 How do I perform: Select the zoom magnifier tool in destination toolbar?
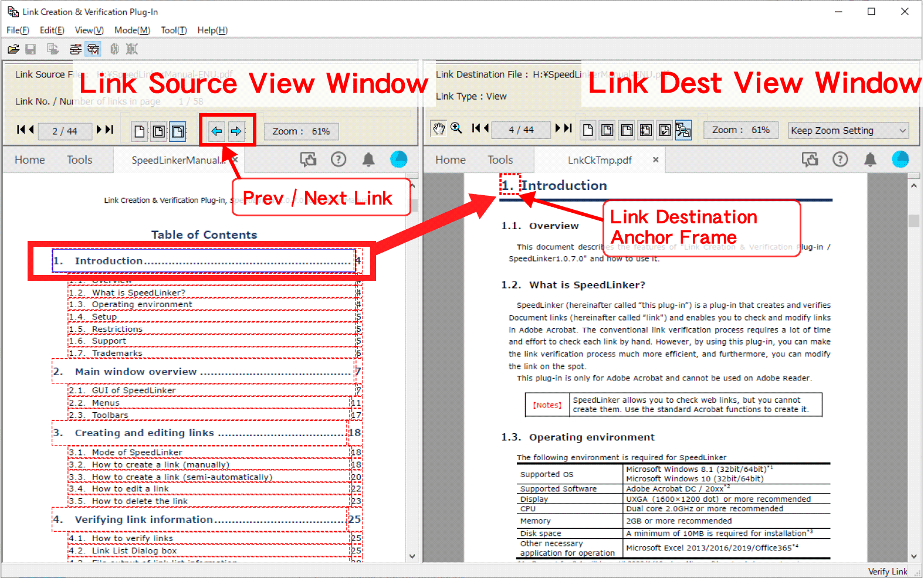tap(456, 128)
